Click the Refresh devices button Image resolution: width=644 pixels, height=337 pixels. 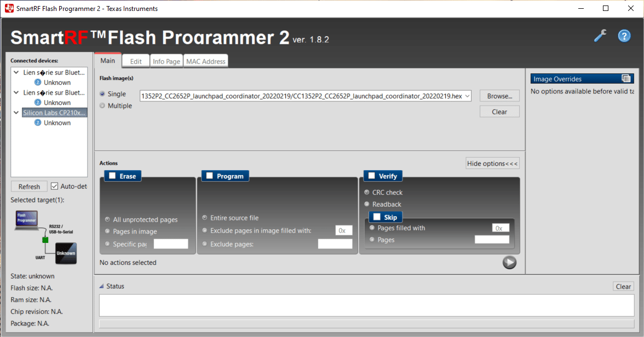[29, 187]
